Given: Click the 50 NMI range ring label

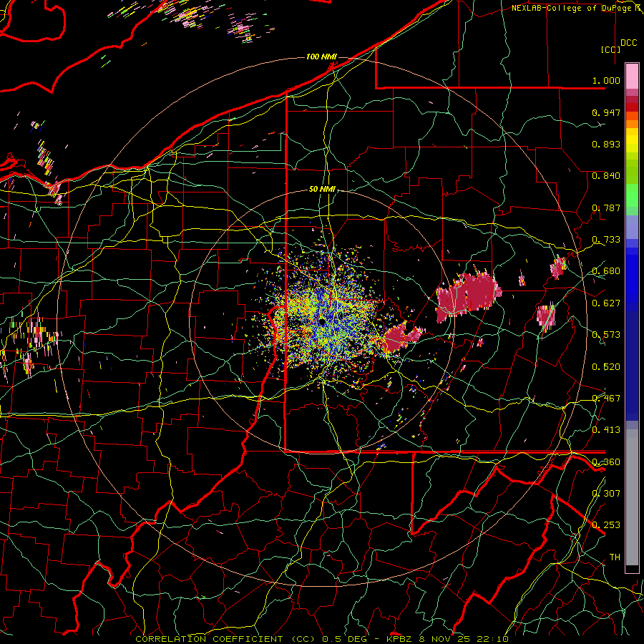Looking at the screenshot, I should 322,190.
